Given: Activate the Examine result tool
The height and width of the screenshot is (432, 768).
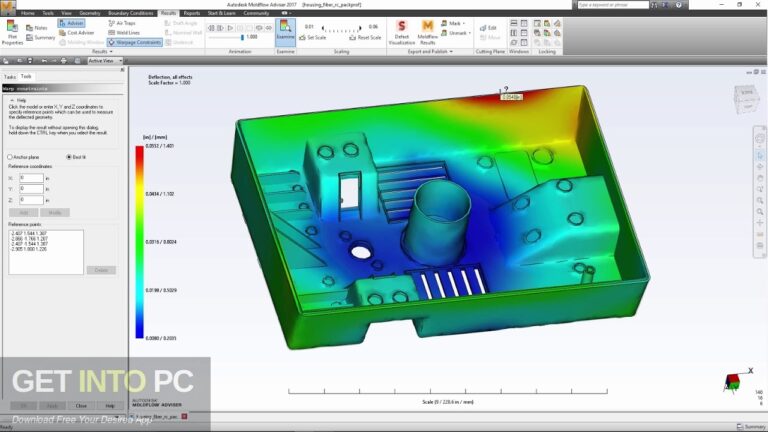Looking at the screenshot, I should 285,30.
